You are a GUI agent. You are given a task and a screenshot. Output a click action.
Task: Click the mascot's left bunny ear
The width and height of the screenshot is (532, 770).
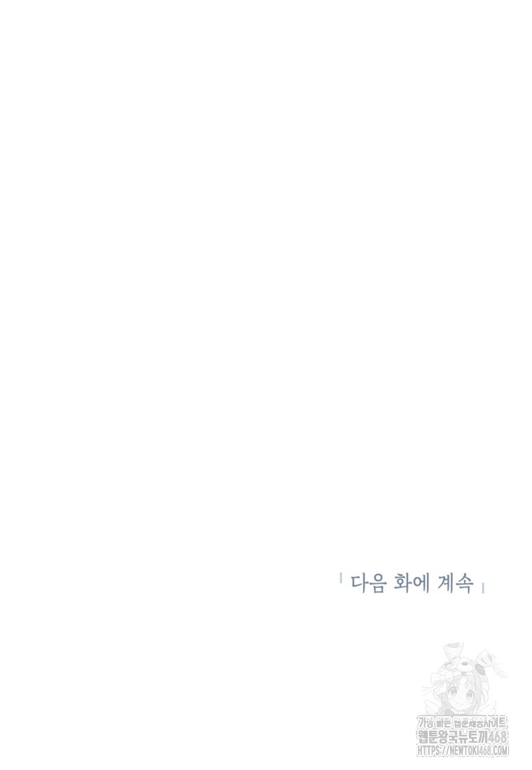[x=453, y=650]
